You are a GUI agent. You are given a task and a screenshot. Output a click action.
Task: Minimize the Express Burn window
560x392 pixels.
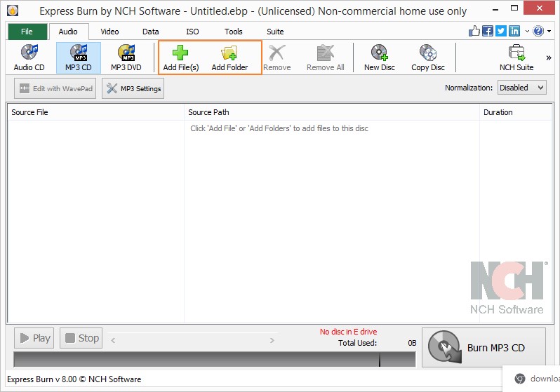tap(495, 10)
